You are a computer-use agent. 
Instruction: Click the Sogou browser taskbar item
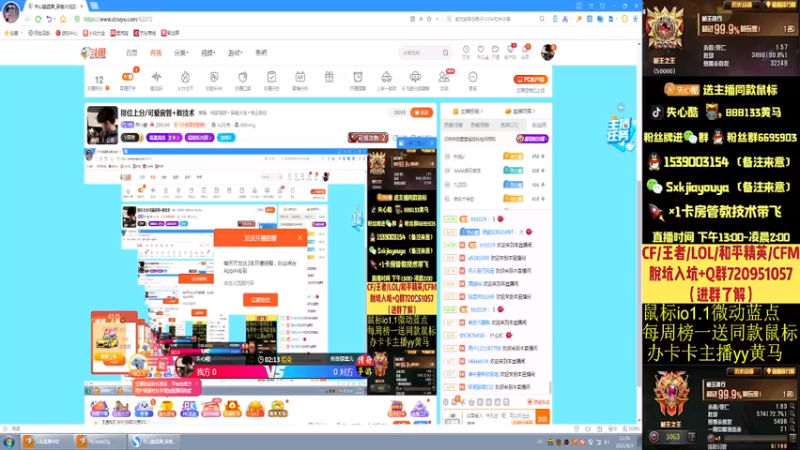click(152, 441)
